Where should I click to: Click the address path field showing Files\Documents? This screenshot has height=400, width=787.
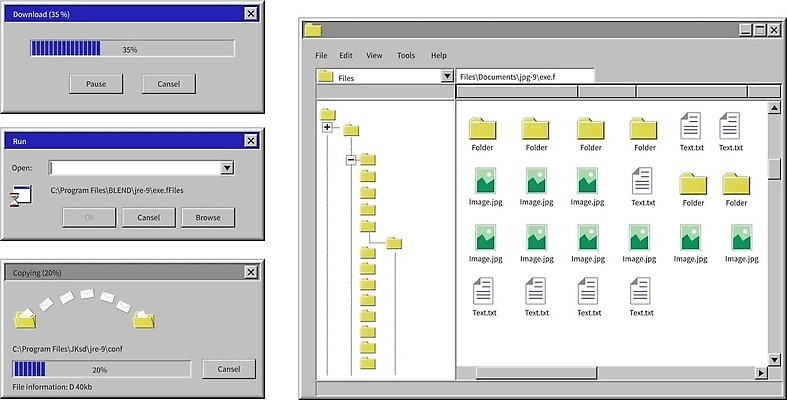point(525,76)
